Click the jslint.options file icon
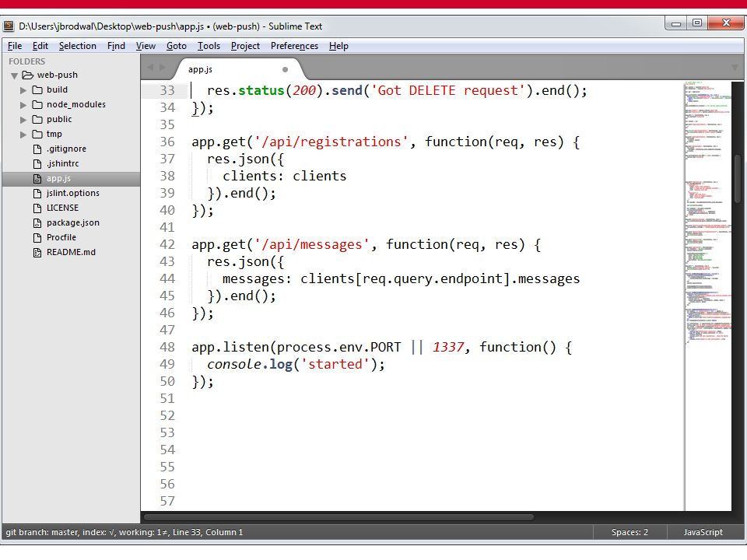The image size is (747, 560). pyautogui.click(x=37, y=194)
